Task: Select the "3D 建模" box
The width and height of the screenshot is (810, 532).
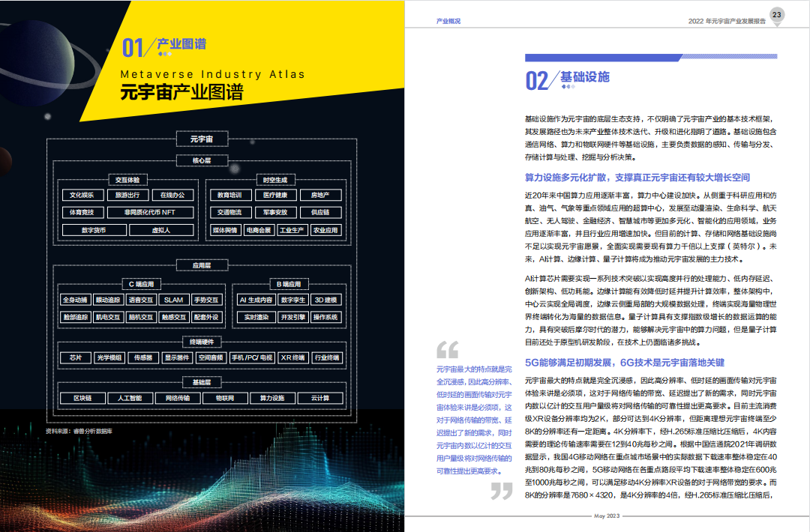Action: (x=326, y=300)
